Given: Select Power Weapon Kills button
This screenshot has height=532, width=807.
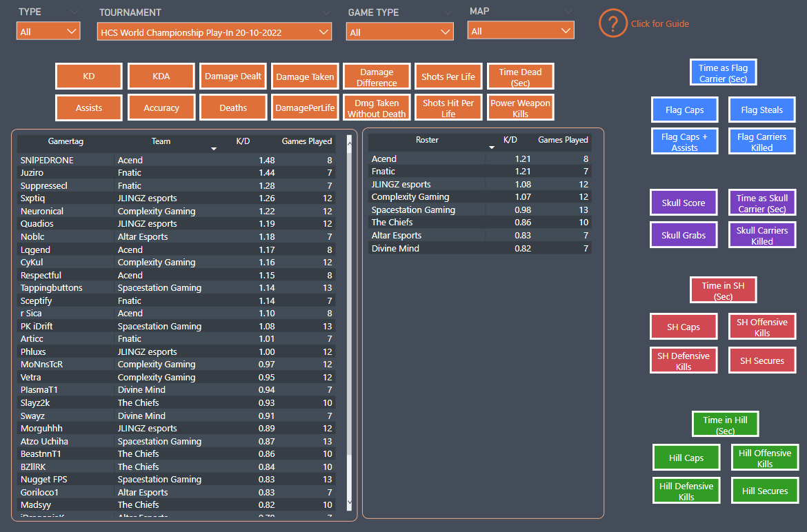Looking at the screenshot, I should click(520, 108).
